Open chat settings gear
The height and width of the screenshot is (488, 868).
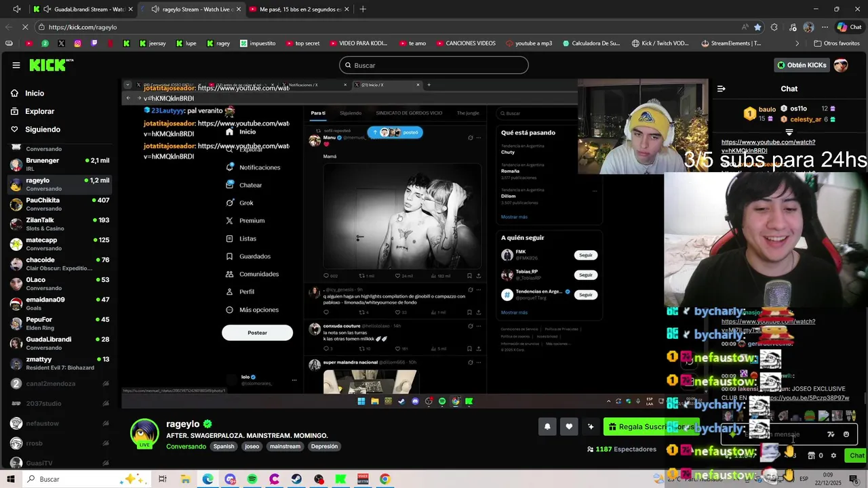pyautogui.click(x=833, y=455)
